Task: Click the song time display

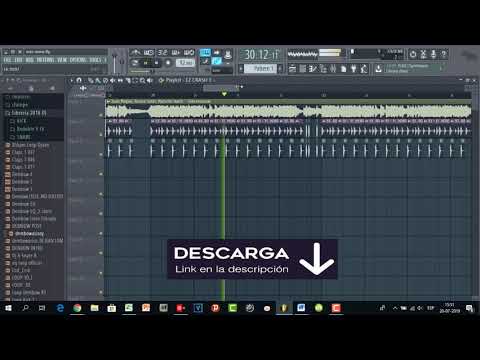Action: coord(261,54)
